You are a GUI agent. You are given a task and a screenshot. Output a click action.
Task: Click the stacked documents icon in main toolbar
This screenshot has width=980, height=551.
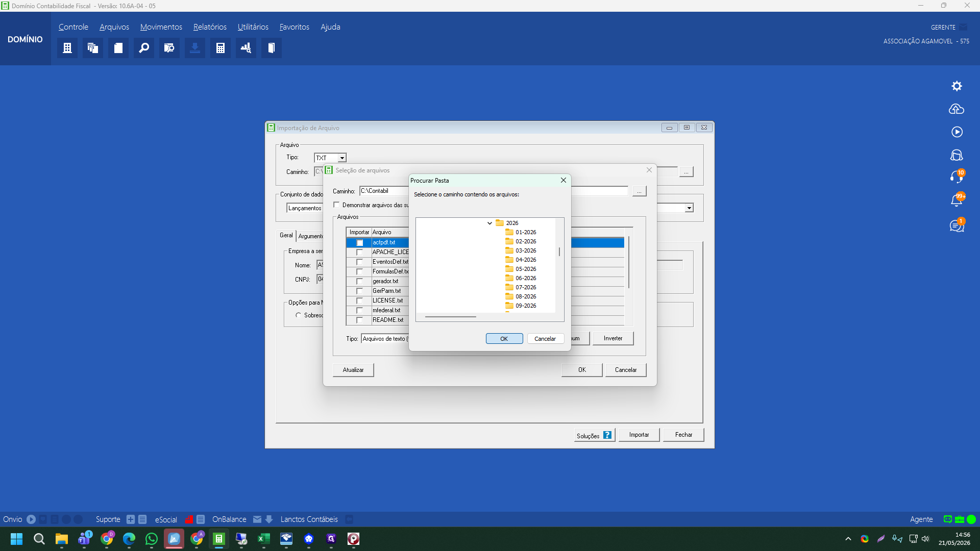point(93,48)
